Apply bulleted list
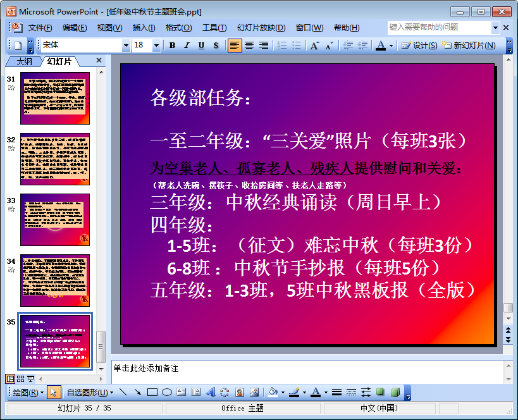The height and width of the screenshot is (420, 518). (297, 46)
